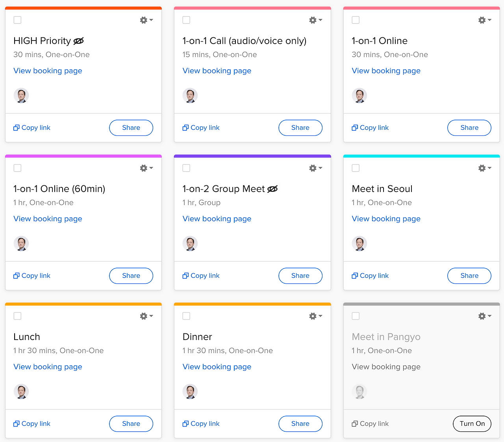Click copy icon on Meet in Pangyo card
Image resolution: width=504 pixels, height=442 pixels.
[355, 424]
